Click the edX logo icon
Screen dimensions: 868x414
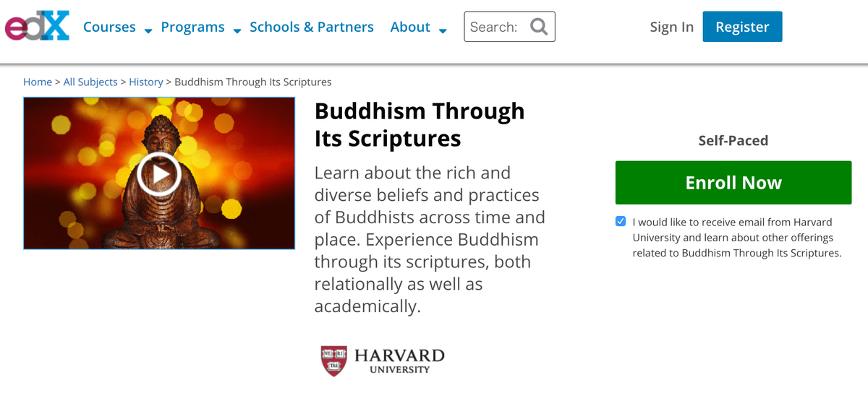point(38,27)
